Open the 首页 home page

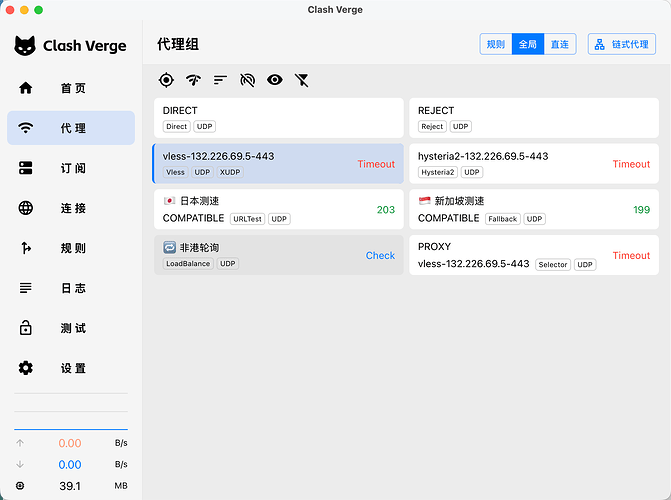[x=71, y=88]
